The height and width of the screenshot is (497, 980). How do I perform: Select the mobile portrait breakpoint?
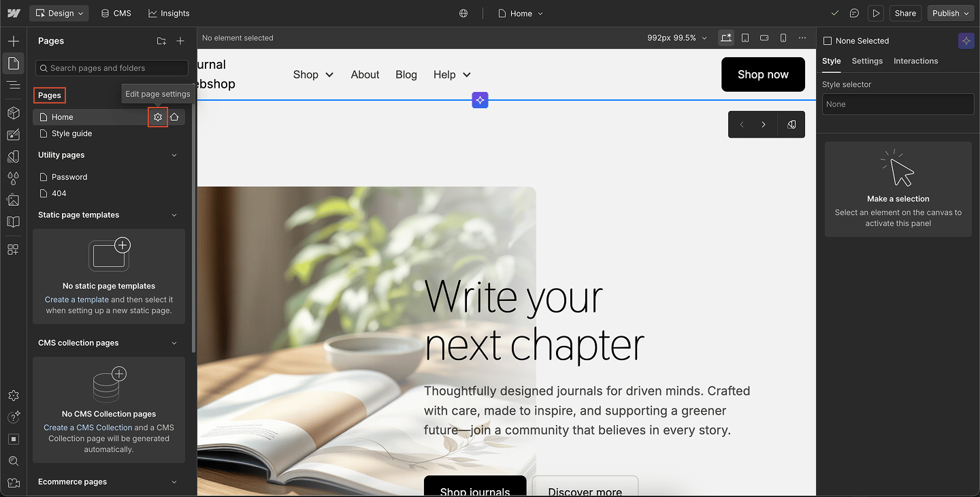(x=783, y=38)
